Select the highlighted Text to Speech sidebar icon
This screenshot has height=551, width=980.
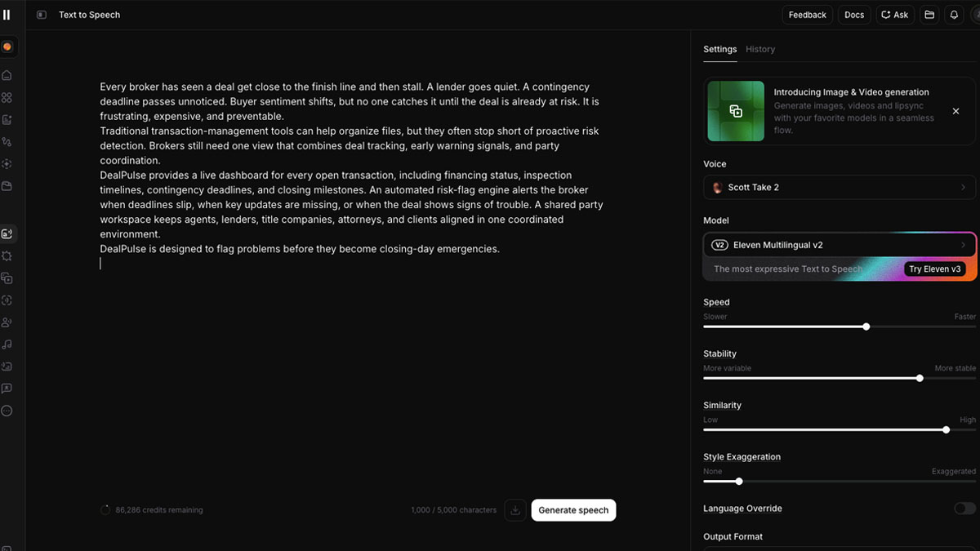coord(7,233)
